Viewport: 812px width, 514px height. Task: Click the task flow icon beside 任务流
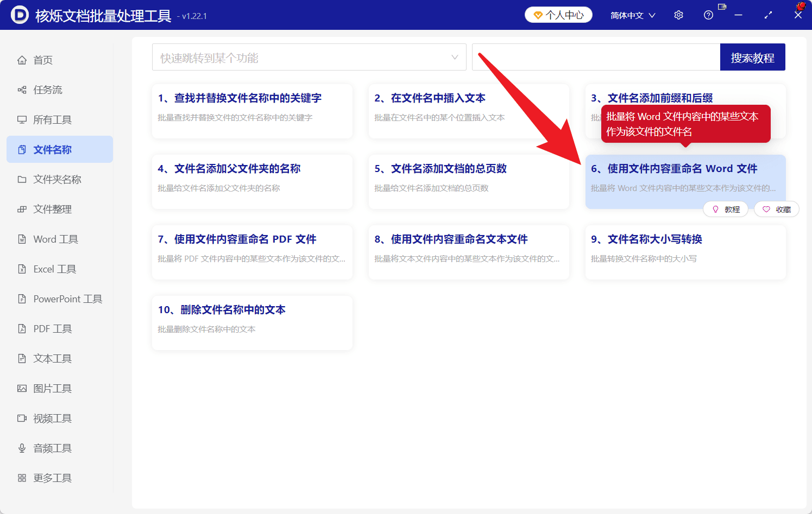(22, 90)
